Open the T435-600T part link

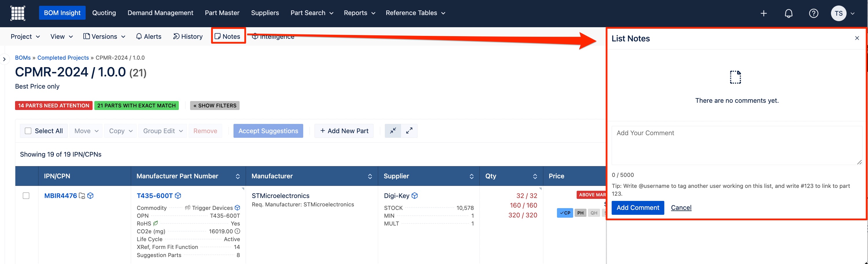point(155,196)
